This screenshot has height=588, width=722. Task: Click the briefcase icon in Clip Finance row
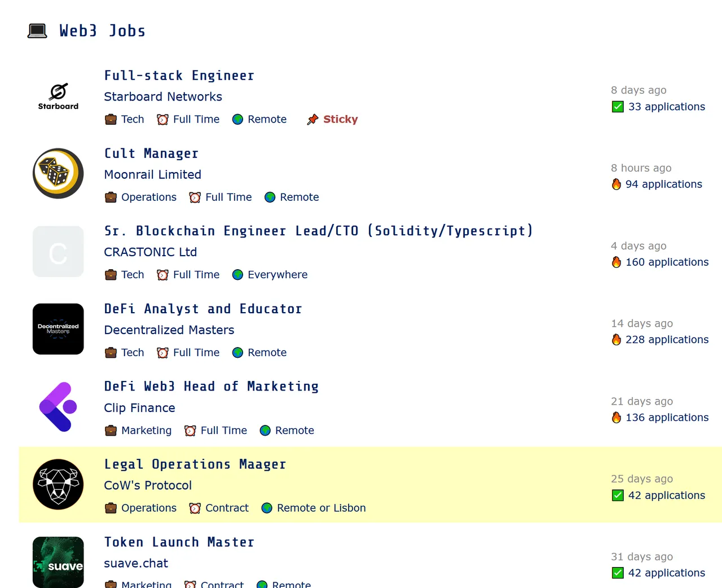click(111, 431)
